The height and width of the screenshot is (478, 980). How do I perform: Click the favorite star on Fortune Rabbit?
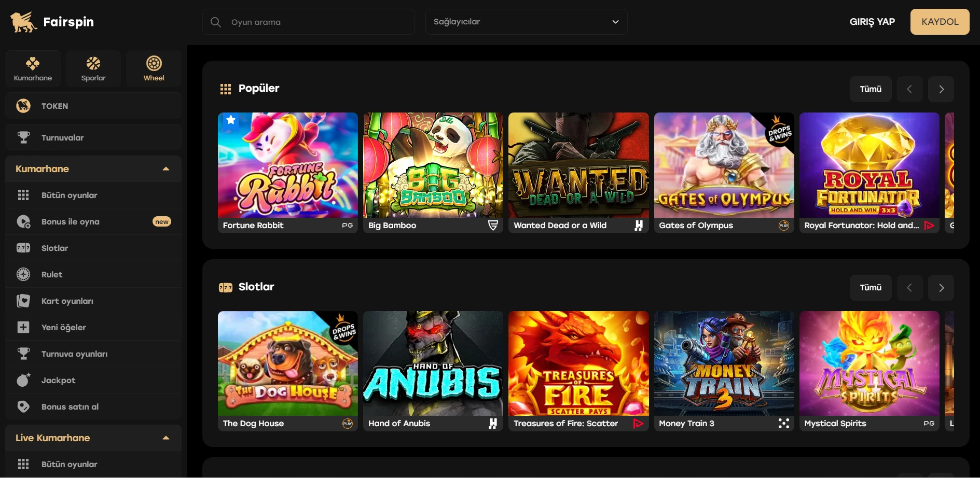click(231, 120)
